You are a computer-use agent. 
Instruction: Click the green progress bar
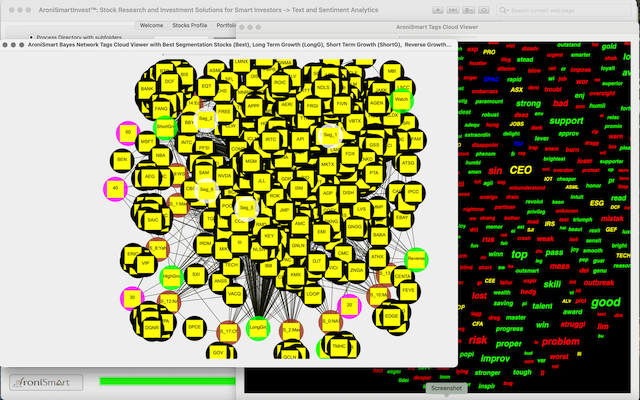pos(168,381)
